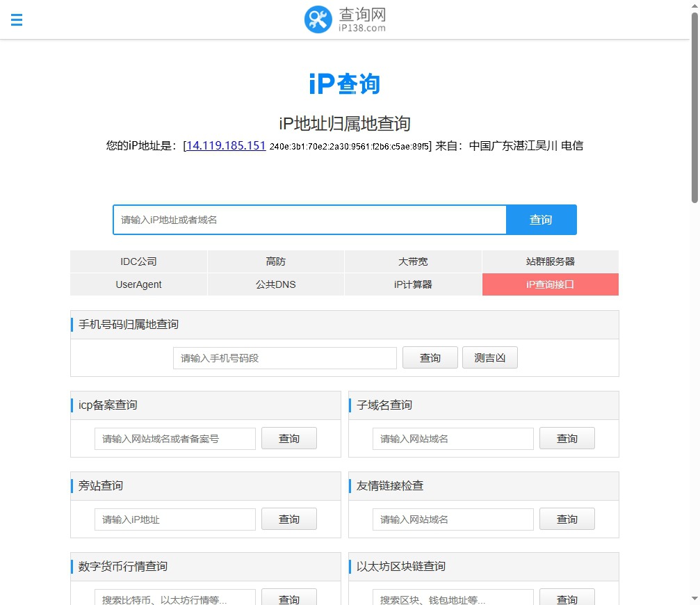
Task: Click 查询 in the icp备案查询 section
Action: click(x=288, y=438)
